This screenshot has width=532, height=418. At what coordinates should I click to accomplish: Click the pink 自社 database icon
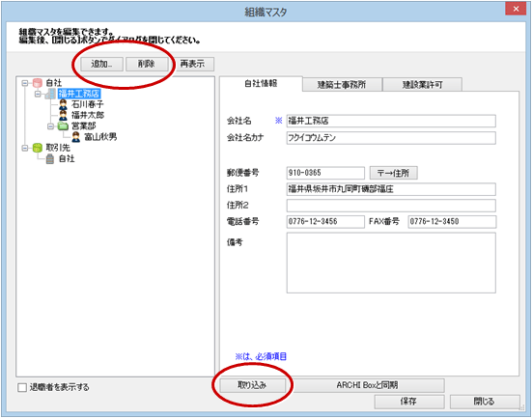tap(38, 83)
